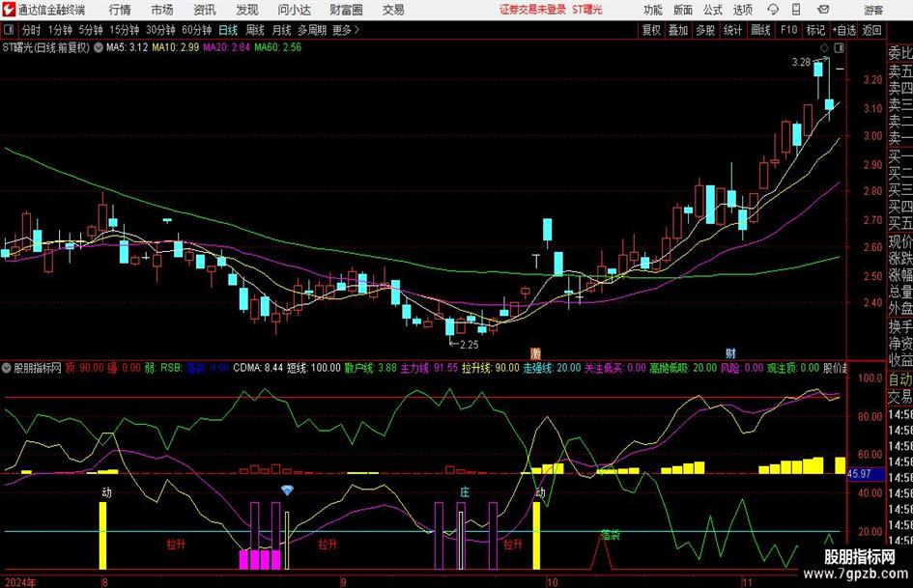Select the 日线 daily period tab
This screenshot has height=588, width=913.
click(x=228, y=30)
